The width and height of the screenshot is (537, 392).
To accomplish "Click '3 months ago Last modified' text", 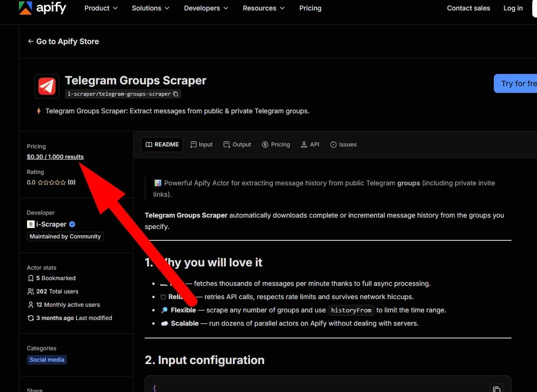I will coord(74,318).
